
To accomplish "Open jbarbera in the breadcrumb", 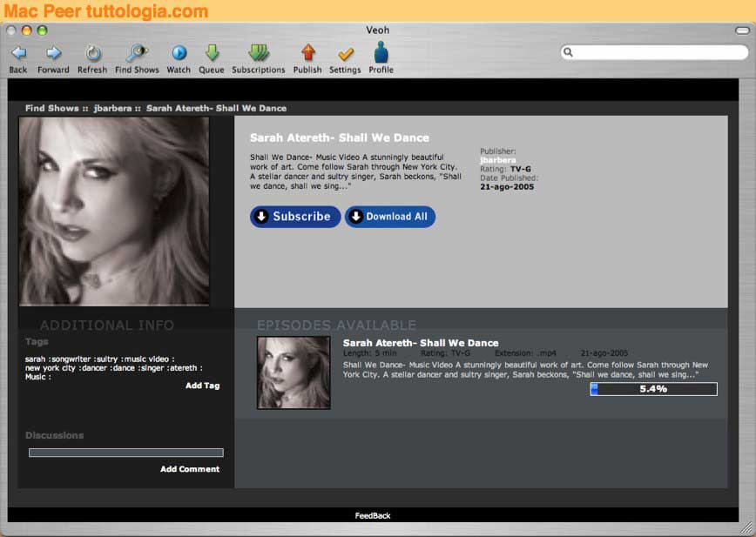I will point(112,109).
